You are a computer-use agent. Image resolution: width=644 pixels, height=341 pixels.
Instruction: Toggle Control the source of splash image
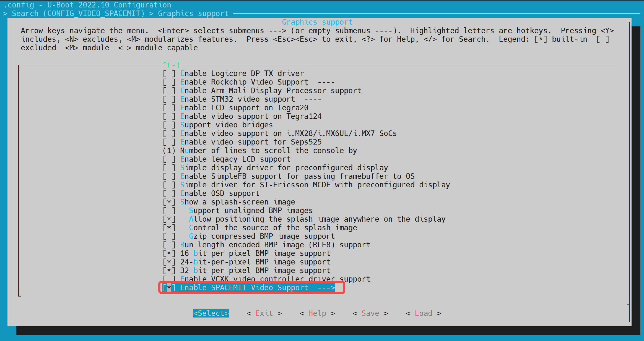[x=169, y=228]
